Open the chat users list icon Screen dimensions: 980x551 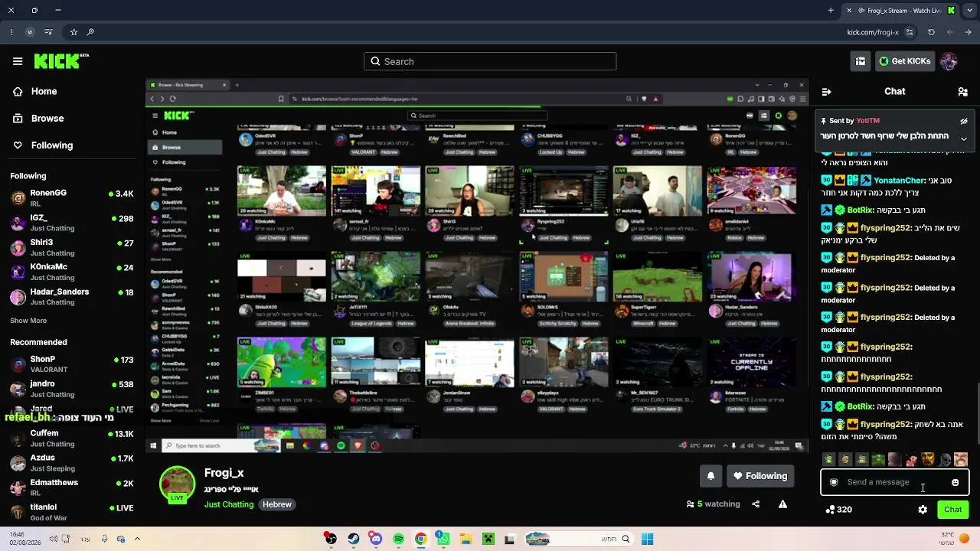[962, 92]
